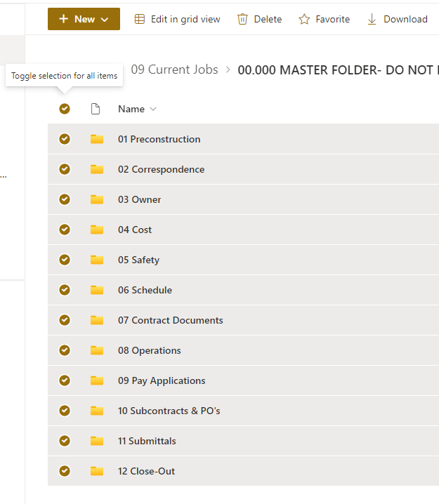
Task: Click the 07 Contract Documents folder icon
Action: (x=97, y=320)
